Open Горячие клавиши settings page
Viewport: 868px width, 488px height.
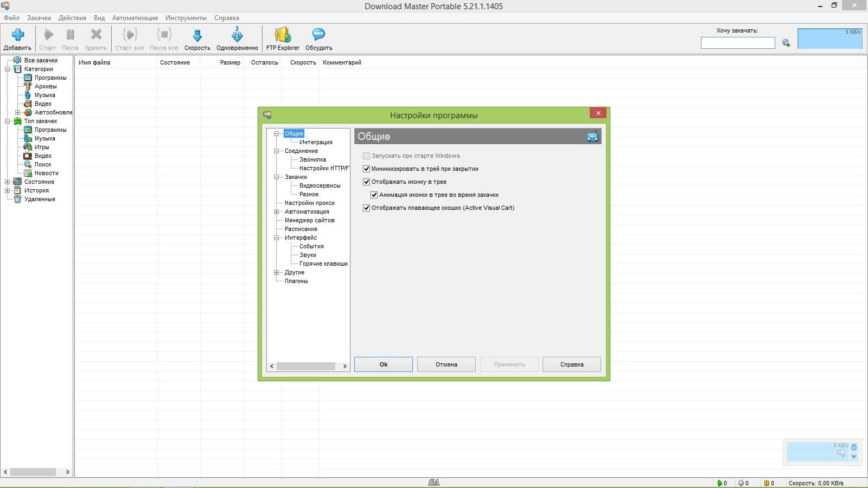[323, 264]
